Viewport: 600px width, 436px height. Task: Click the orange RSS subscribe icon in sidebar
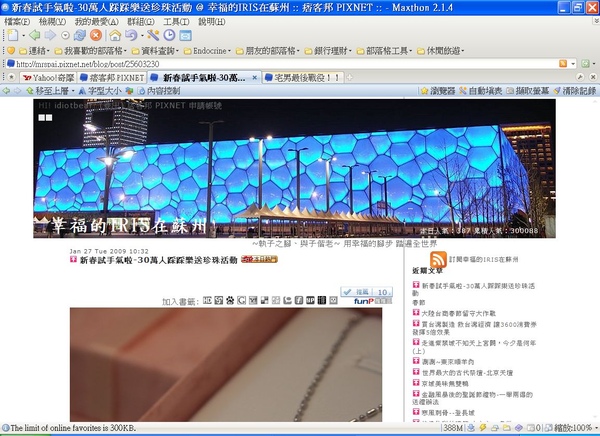(438, 260)
